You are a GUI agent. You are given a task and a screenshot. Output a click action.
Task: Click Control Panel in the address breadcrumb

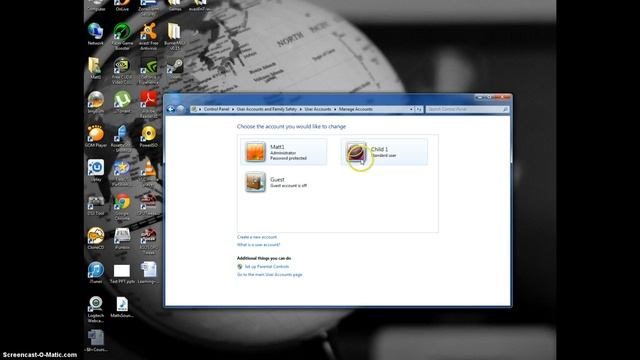216,109
